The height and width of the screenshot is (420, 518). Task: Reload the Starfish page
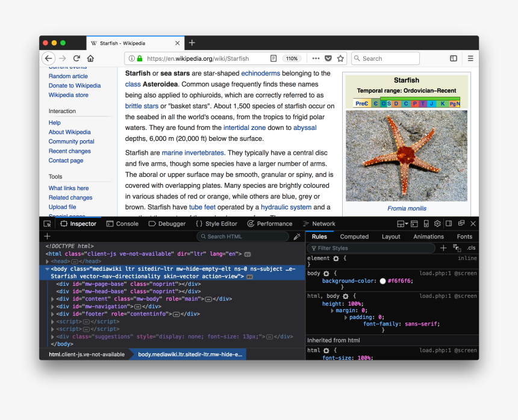click(x=76, y=58)
